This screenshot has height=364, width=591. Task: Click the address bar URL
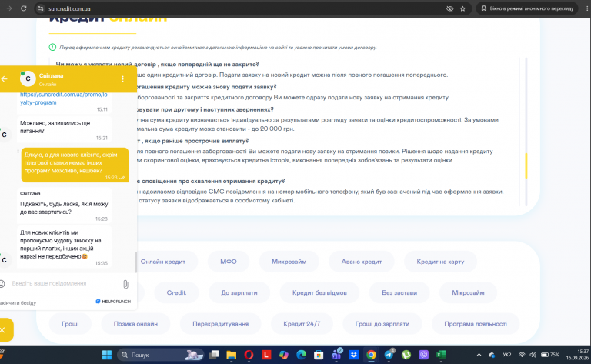[x=69, y=8]
